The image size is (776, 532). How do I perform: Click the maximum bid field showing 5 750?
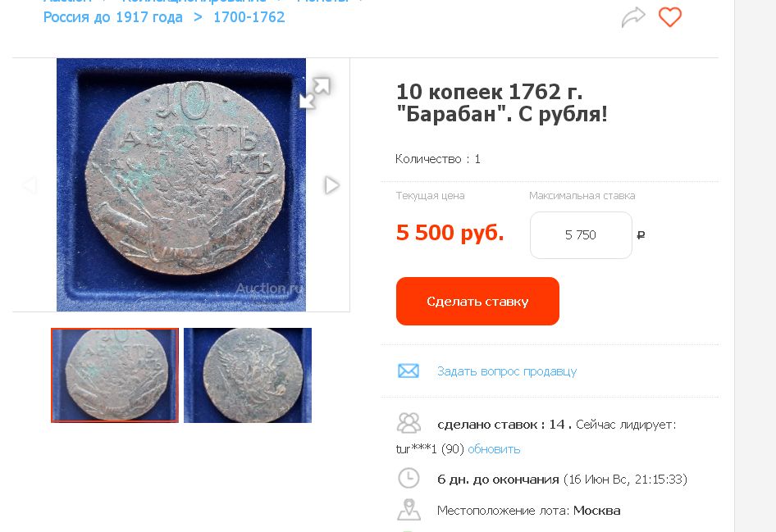point(581,235)
